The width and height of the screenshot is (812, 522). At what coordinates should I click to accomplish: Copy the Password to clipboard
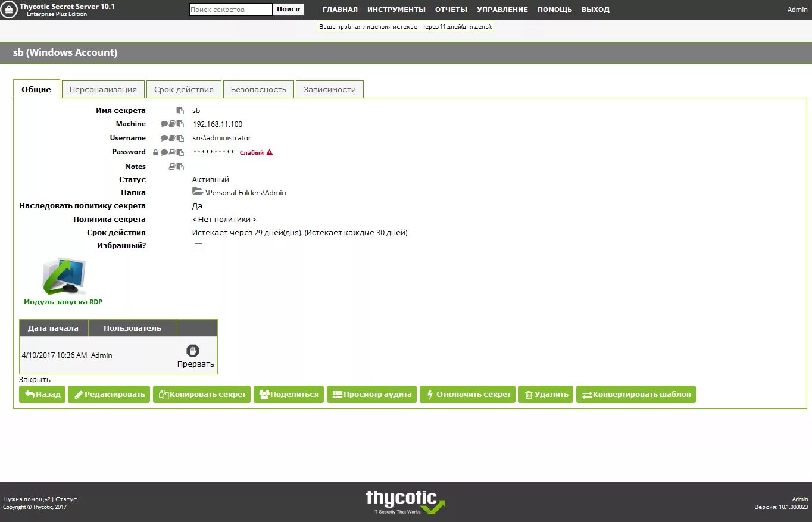(180, 152)
